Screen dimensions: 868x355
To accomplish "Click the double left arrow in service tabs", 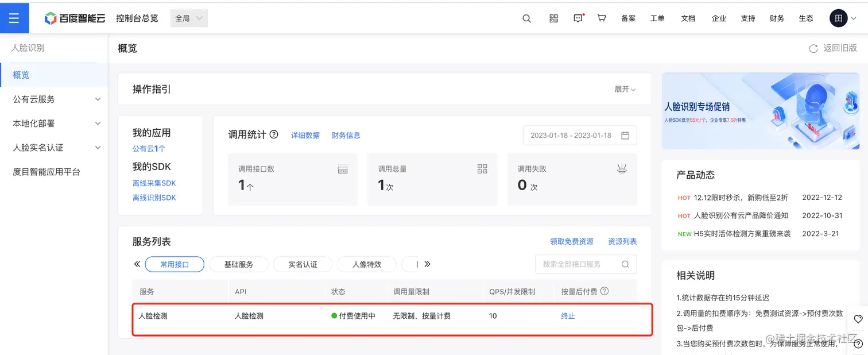I will [137, 264].
